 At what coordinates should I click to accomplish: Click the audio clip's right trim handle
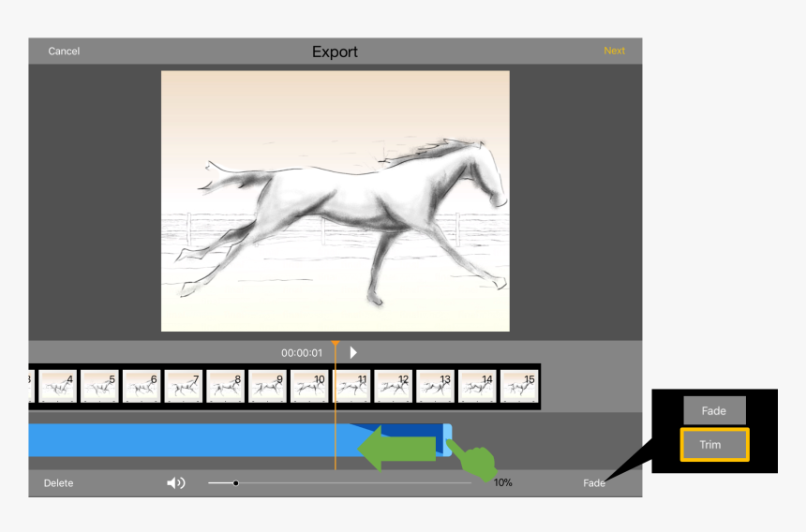[x=448, y=440]
